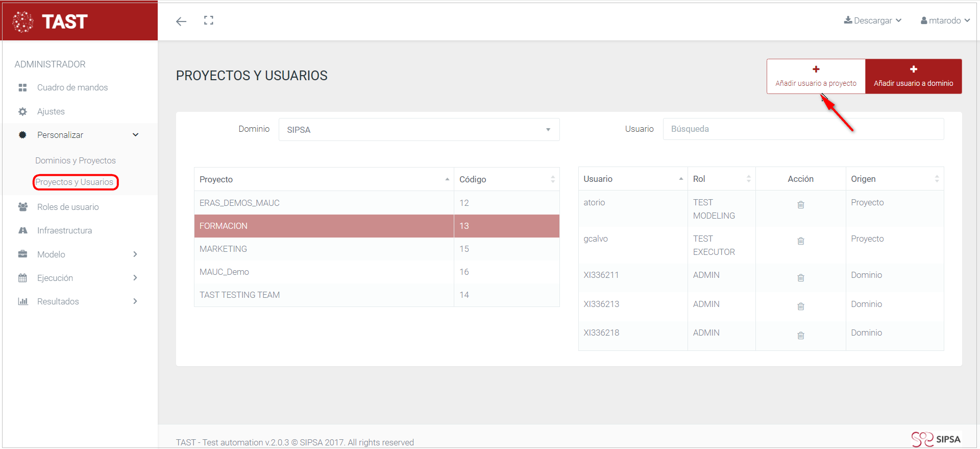The width and height of the screenshot is (980, 449).
Task: Open the Descargar dropdown menu
Action: [x=873, y=20]
